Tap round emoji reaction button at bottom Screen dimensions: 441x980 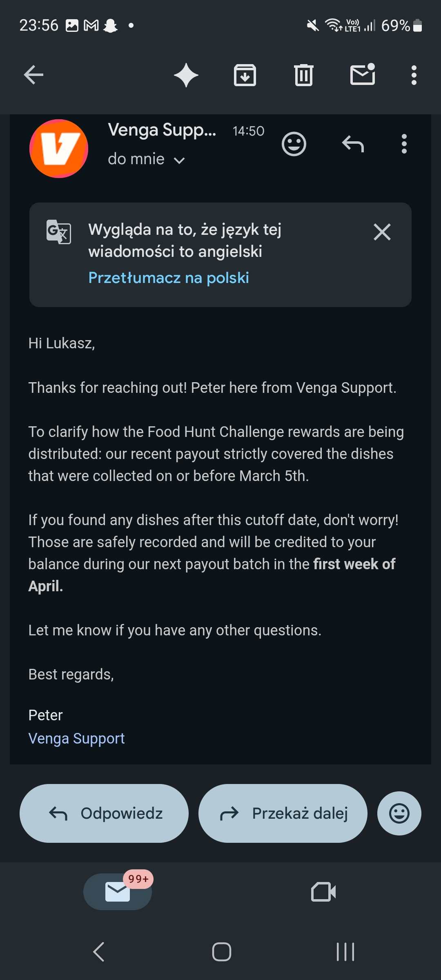click(x=399, y=813)
